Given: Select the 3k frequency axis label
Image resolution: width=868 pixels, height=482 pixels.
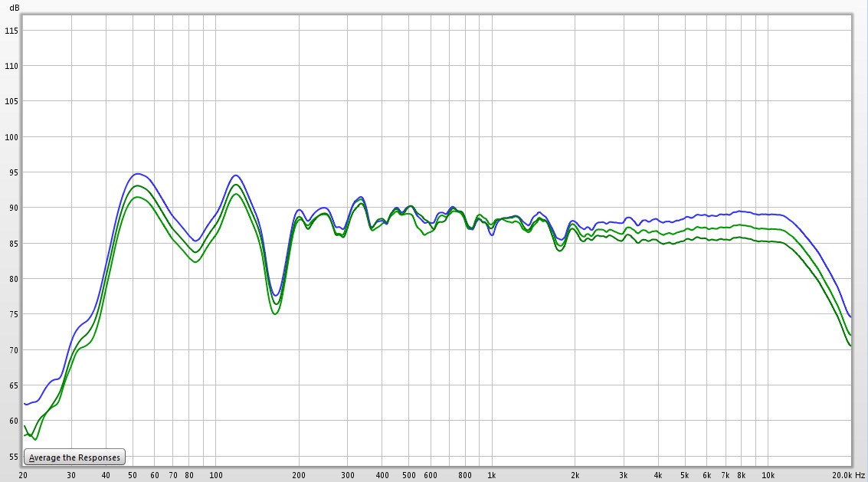Looking at the screenshot, I should tap(624, 475).
